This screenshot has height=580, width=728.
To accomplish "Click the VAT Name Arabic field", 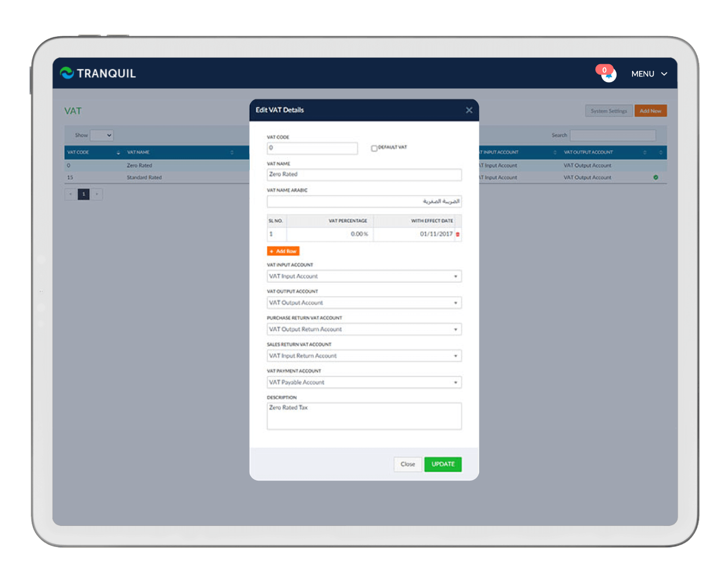I will pyautogui.click(x=364, y=201).
